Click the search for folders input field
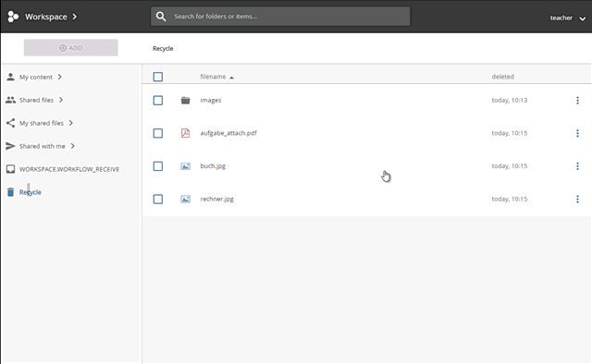 [280, 17]
